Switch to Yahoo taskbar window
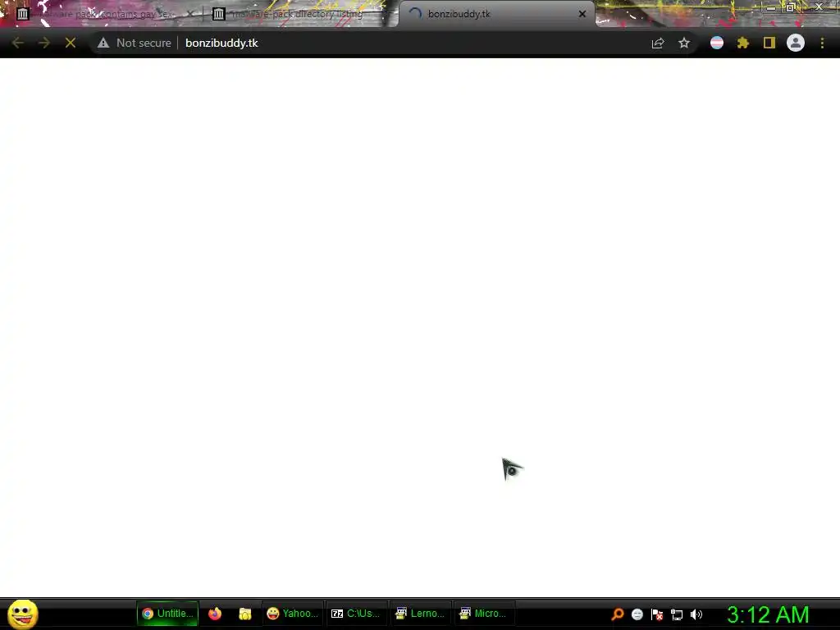 [x=293, y=614]
